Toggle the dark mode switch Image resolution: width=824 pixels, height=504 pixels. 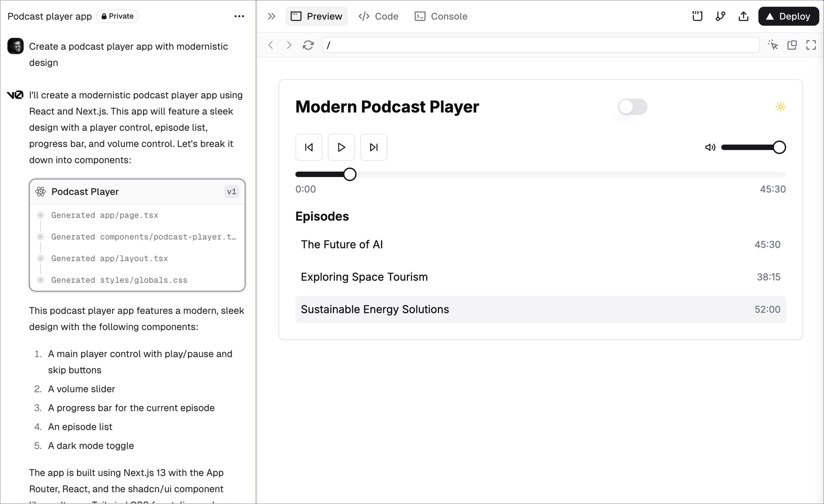632,107
